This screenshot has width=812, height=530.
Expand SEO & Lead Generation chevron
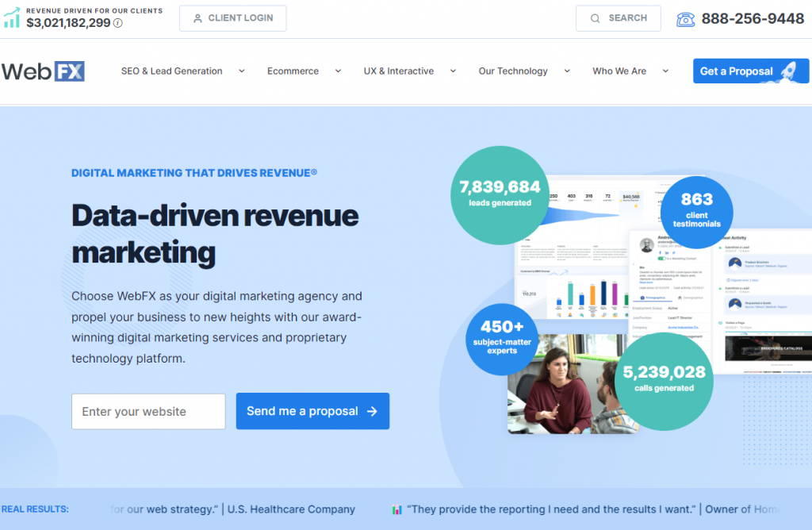pyautogui.click(x=242, y=71)
